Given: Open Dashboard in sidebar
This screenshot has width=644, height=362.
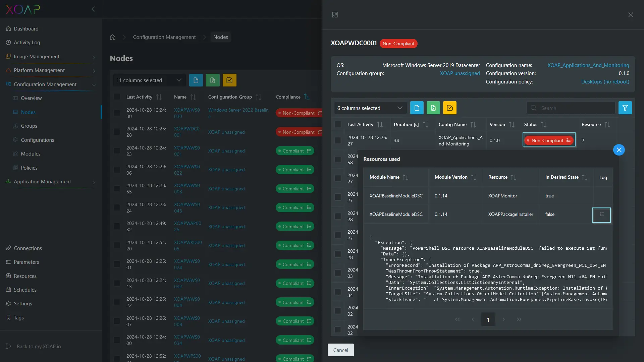Looking at the screenshot, I should 26,29.
